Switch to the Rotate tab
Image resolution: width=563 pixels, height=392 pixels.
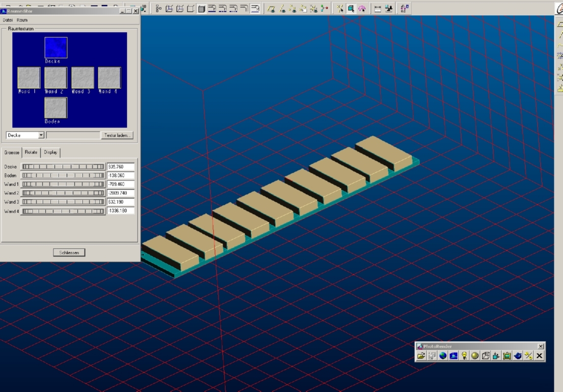(31, 152)
